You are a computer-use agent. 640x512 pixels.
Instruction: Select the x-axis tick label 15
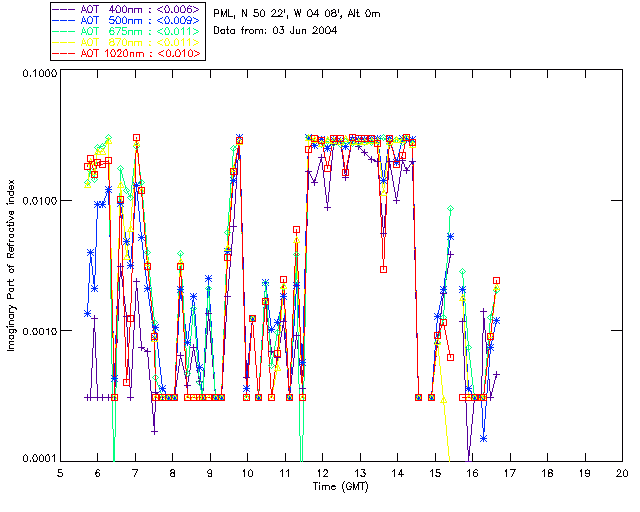click(434, 472)
